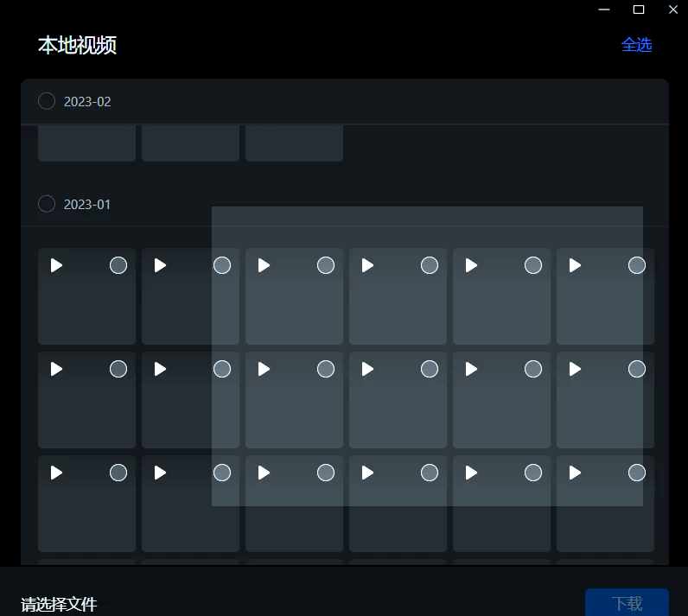Open first video thumbnail under 2023-02
Viewport: 688px width, 616px height.
pyautogui.click(x=87, y=143)
